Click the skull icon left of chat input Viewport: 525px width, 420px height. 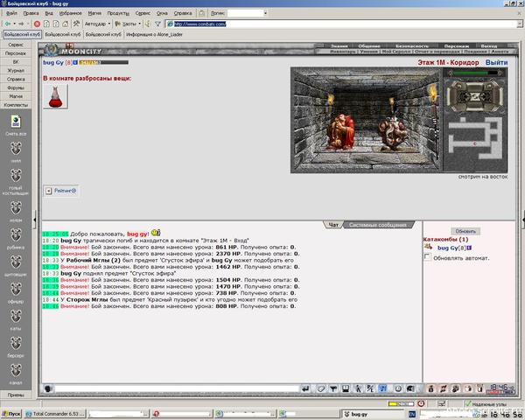[x=48, y=388]
